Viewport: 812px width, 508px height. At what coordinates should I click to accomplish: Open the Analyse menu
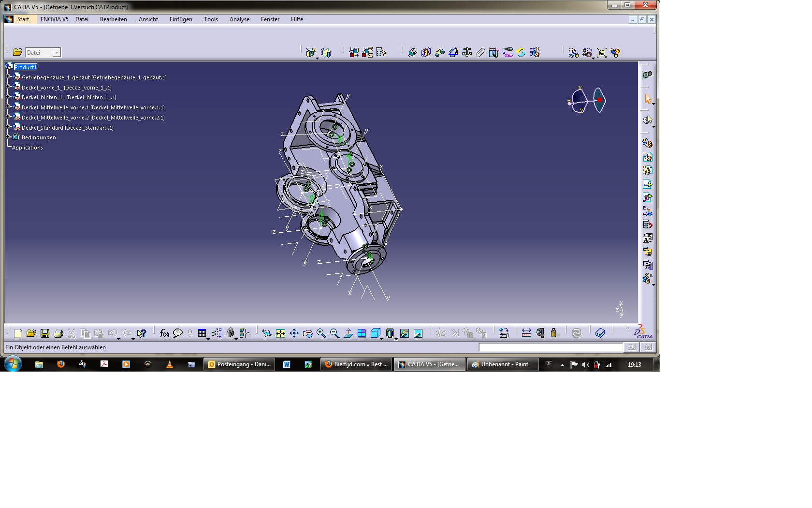[239, 19]
